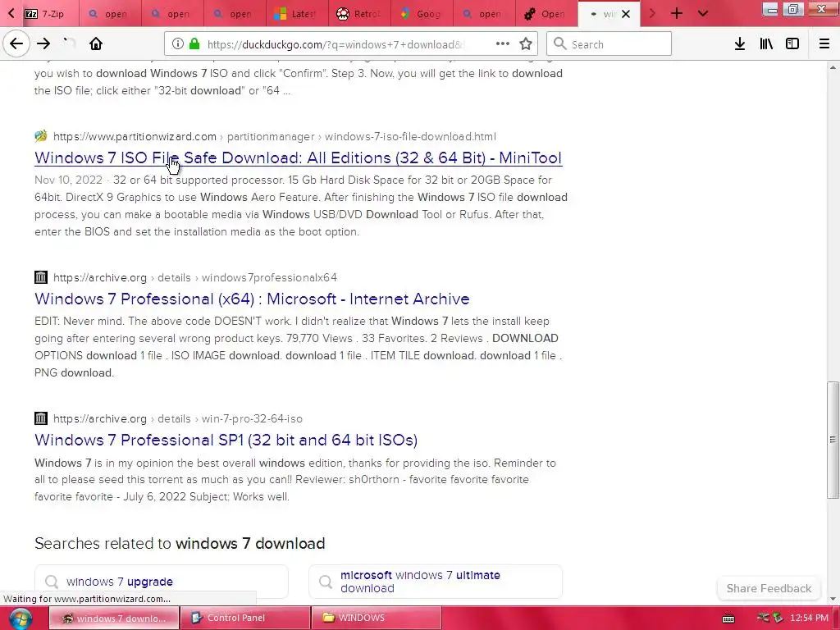
Task: Switch to the Retro tab
Action: (359, 14)
